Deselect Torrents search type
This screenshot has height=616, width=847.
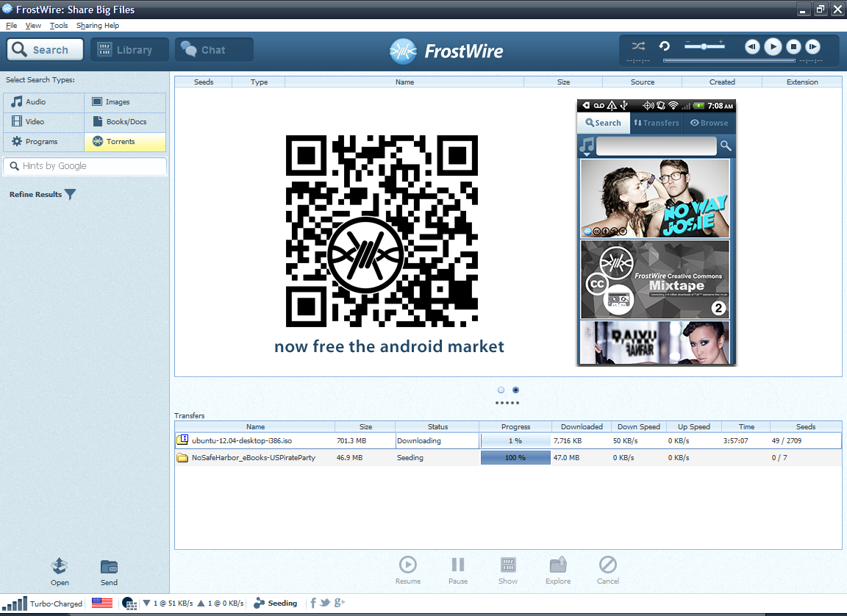coord(125,141)
